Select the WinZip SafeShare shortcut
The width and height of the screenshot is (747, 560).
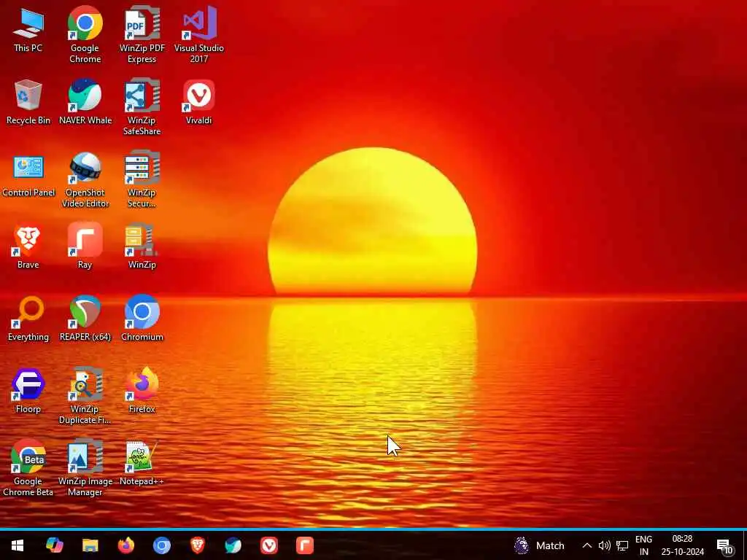(142, 107)
